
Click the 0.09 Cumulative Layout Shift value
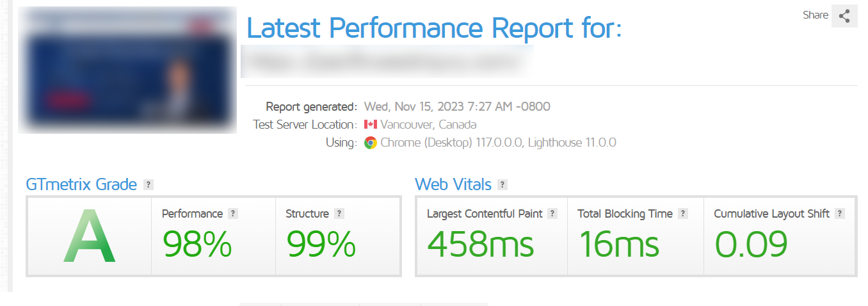pyautogui.click(x=750, y=244)
